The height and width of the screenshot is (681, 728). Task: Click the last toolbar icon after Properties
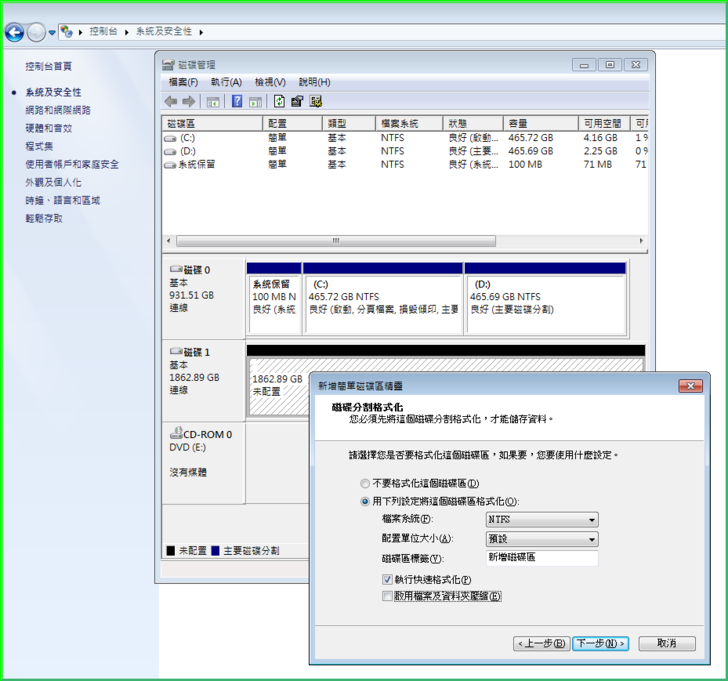[316, 101]
